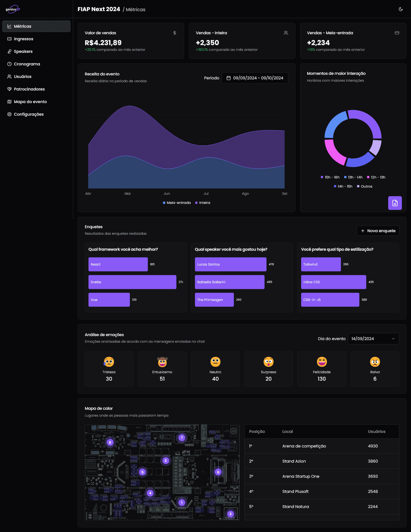Screen dimensions: 411x532
Task: Open Ingressos in the sidebar
Action: pos(23,39)
